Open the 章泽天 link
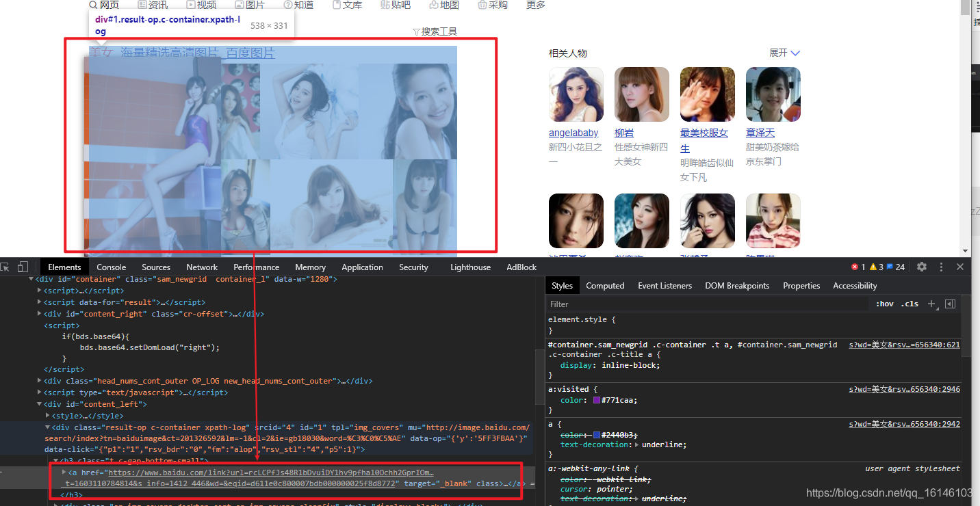 pyautogui.click(x=760, y=133)
